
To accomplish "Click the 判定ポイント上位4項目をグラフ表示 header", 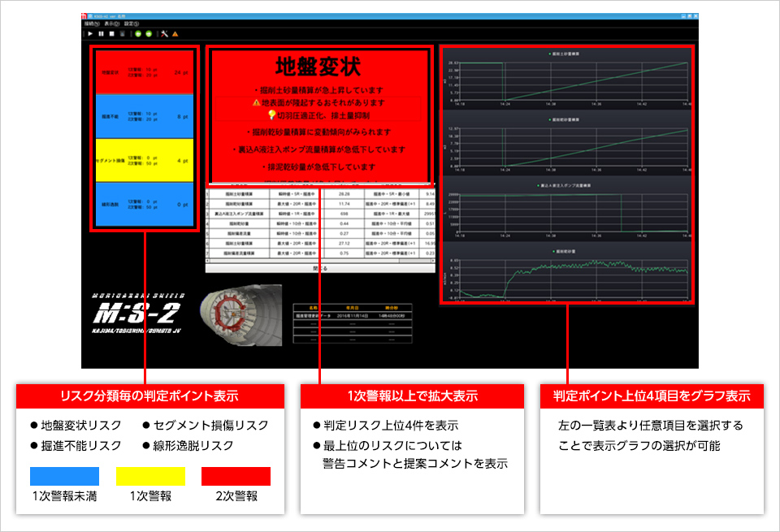I will (652, 396).
